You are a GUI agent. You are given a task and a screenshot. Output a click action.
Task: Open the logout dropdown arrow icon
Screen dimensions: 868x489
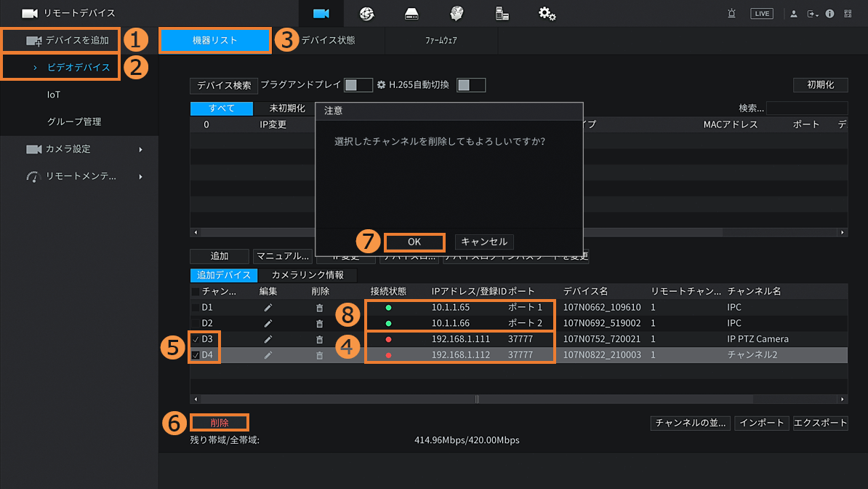pos(813,14)
